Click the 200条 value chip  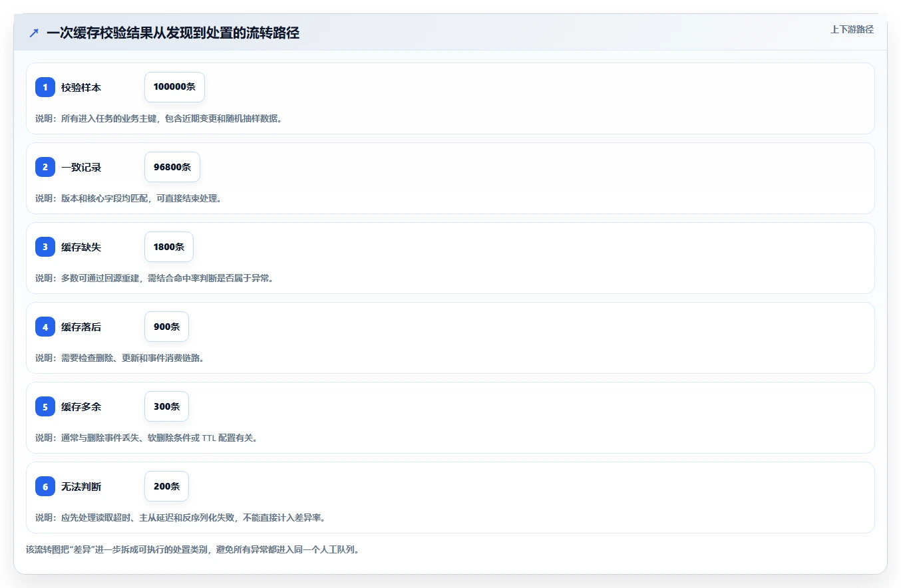point(166,486)
